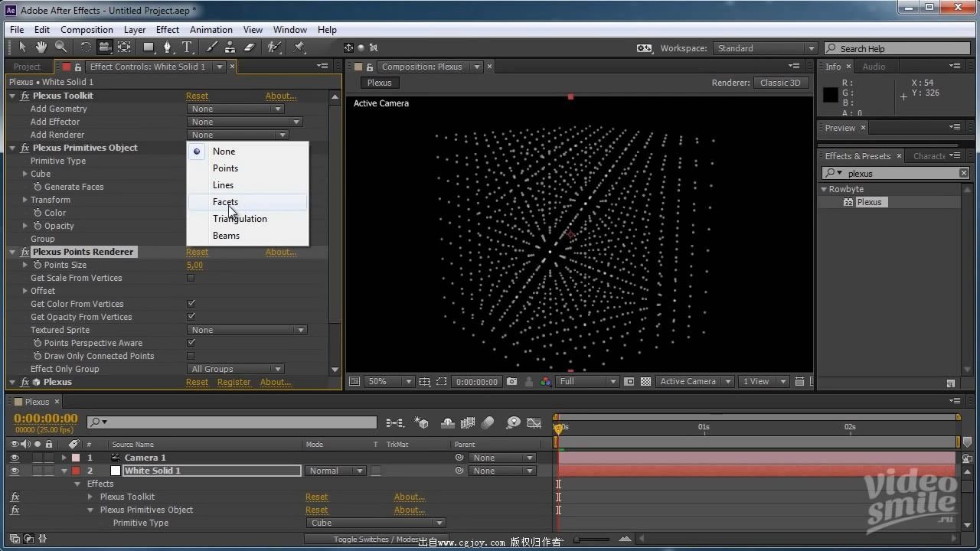Open White Solid 1 blending Mode dropdown

click(335, 471)
